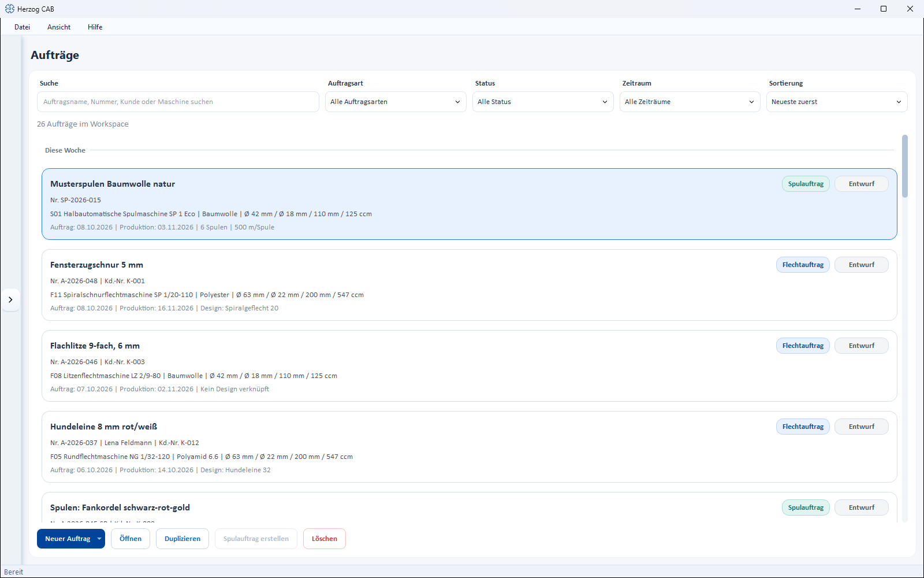Click order number Nr. SP-2026-015

pos(76,200)
